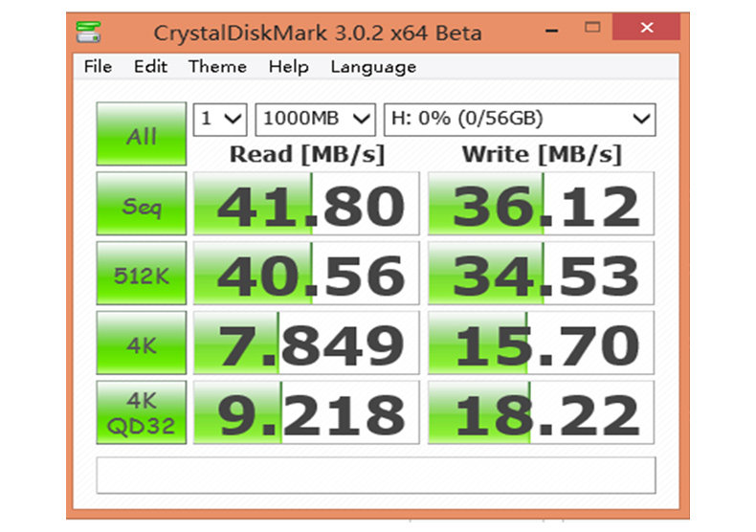Click the 512K write result 34.53
This screenshot has height=532, width=756.
(x=541, y=274)
